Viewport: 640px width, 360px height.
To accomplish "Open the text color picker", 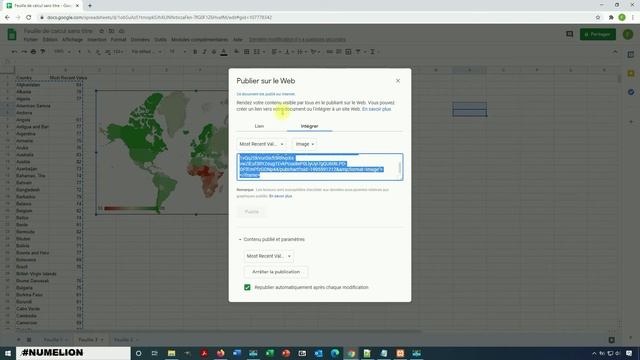I will (x=224, y=52).
